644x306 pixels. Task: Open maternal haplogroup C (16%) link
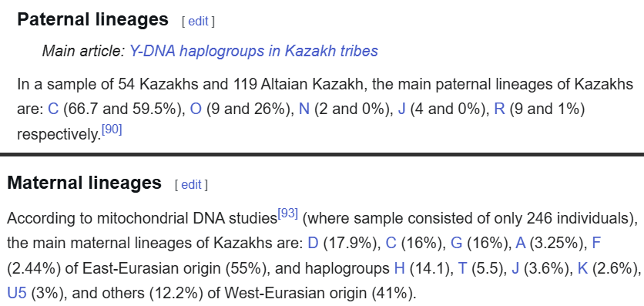[391, 244]
